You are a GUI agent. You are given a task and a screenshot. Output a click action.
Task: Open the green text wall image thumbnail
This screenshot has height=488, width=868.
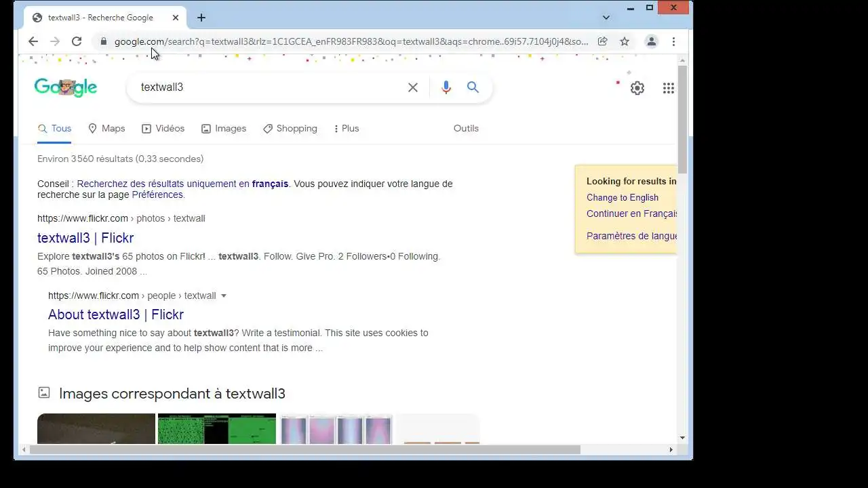point(217,428)
